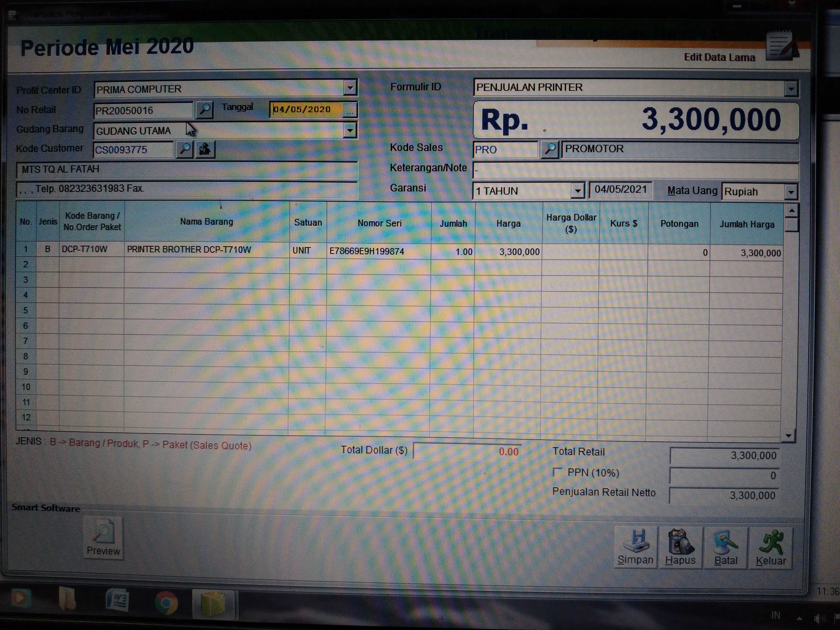Save the transaction with Simpan
The height and width of the screenshot is (630, 840).
(635, 547)
